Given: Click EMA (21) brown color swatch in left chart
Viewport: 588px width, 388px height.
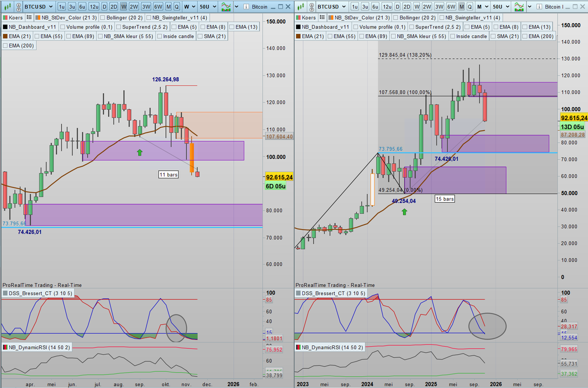Looking at the screenshot, I should [6, 36].
